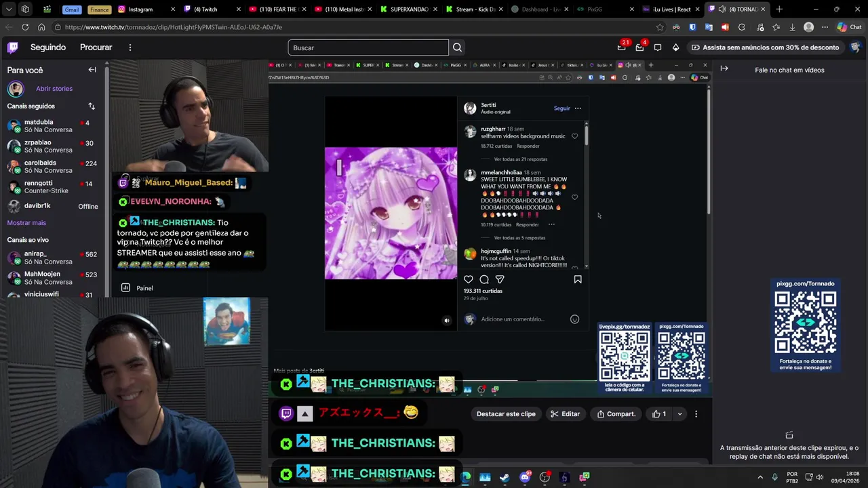This screenshot has height=488, width=868.
Task: Click Destacar este clipe button
Action: (x=506, y=414)
